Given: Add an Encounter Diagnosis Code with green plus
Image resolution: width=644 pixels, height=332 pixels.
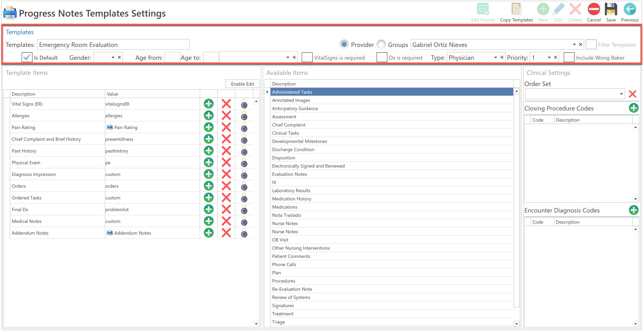Looking at the screenshot, I should (634, 210).
